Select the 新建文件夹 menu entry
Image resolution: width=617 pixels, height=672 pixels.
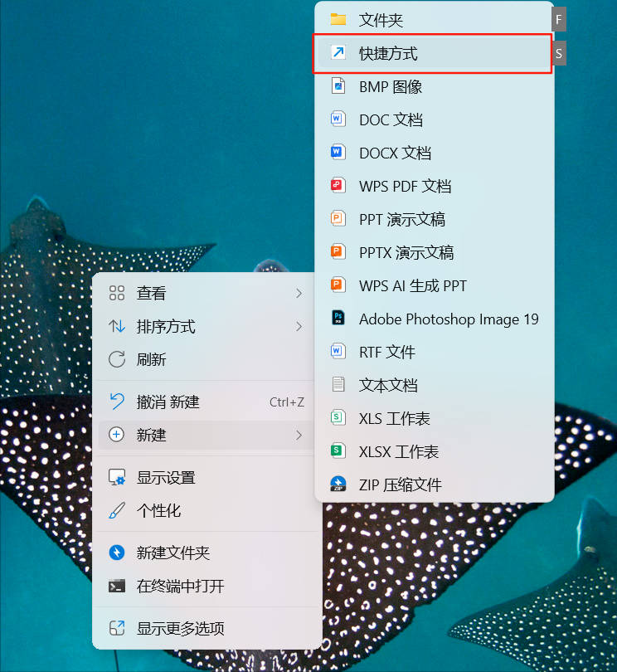tap(207, 553)
